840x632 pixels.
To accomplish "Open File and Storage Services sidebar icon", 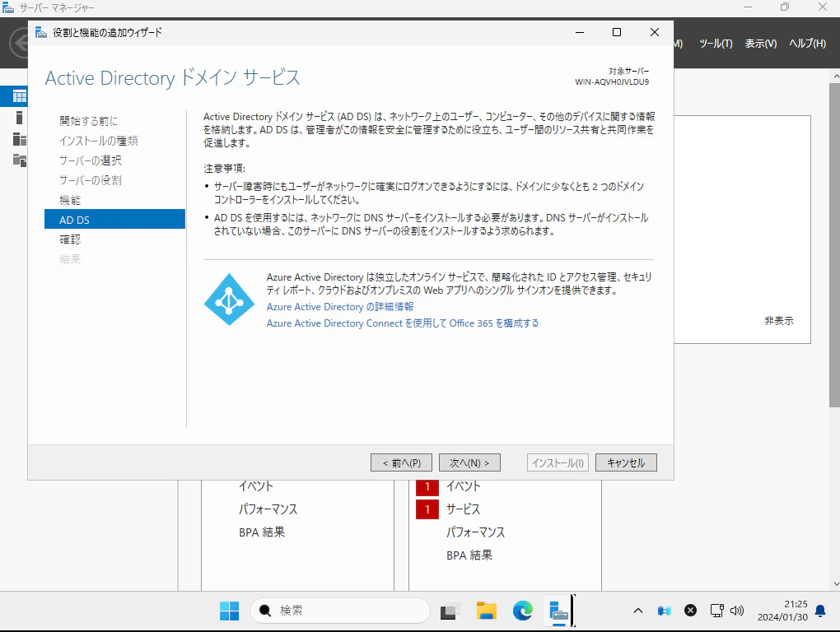I will [x=19, y=160].
